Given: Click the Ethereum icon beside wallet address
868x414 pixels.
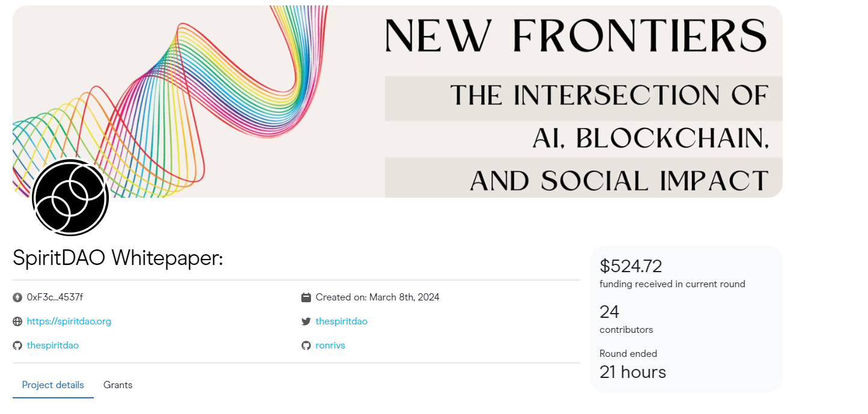Looking at the screenshot, I should (17, 297).
